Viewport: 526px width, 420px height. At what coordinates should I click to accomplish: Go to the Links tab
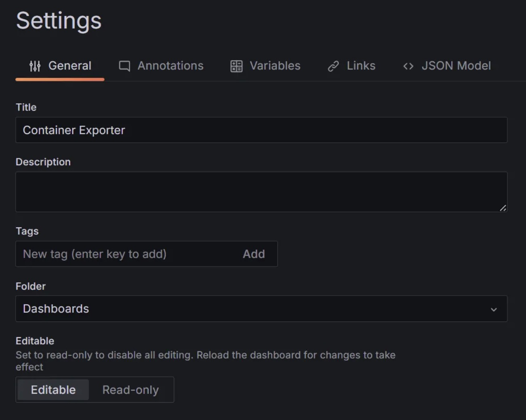(x=361, y=66)
